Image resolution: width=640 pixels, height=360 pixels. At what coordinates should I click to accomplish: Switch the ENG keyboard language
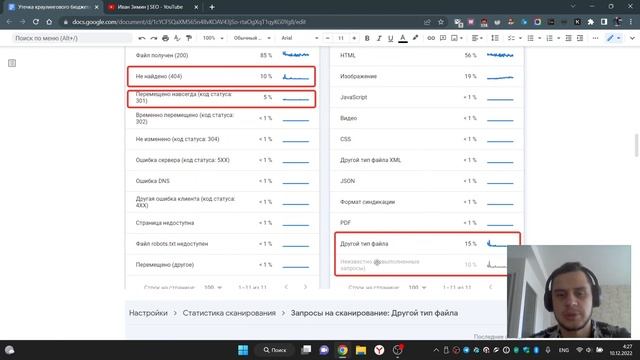(564, 350)
